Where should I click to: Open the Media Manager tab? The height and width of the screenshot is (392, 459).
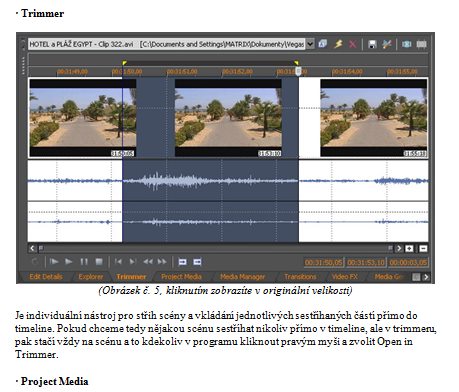tap(243, 277)
